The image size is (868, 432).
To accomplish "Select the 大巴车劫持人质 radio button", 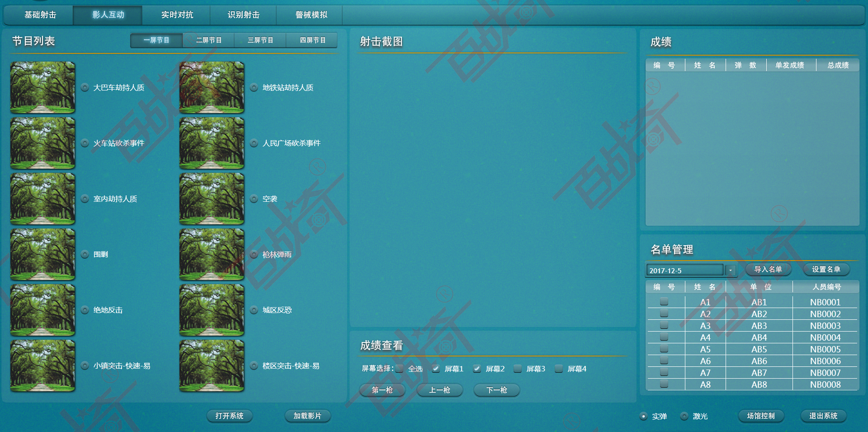I will coord(85,87).
